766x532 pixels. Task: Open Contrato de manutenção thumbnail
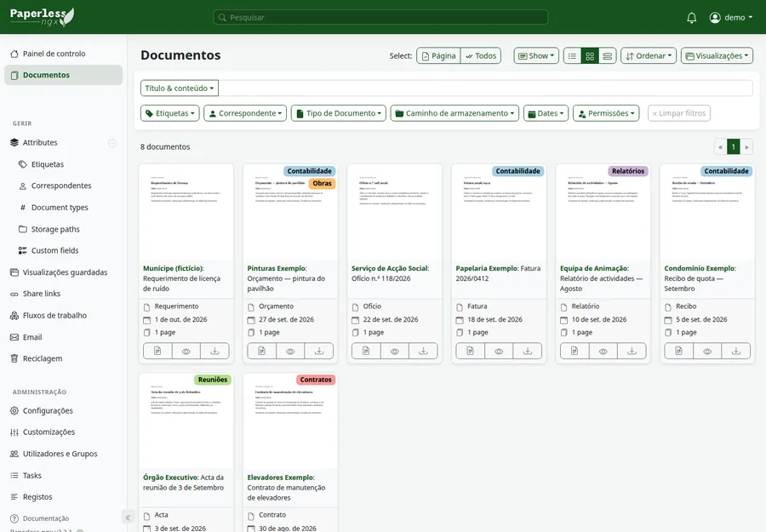(x=290, y=421)
